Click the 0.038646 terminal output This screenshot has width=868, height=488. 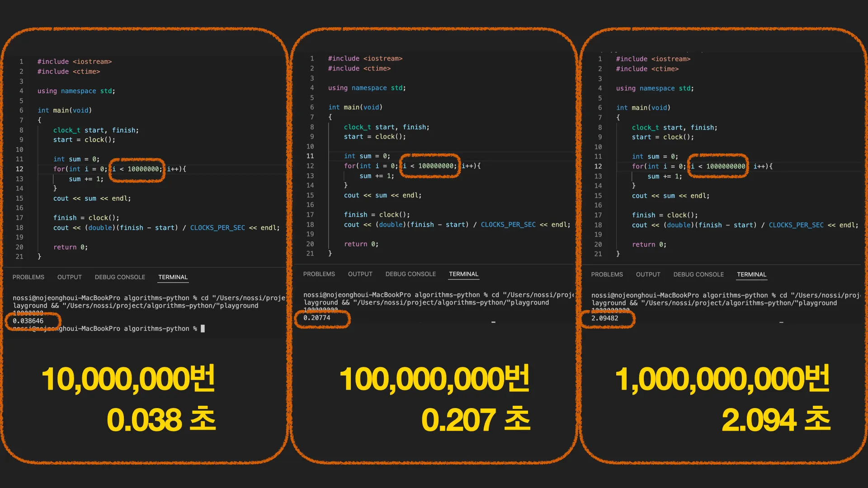click(28, 321)
